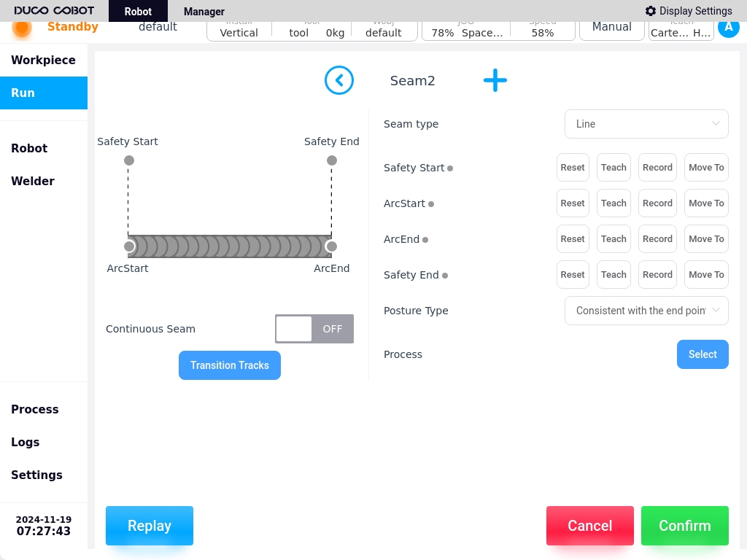Click the Wobj default status field
This screenshot has height=560, width=747.
[x=384, y=31]
